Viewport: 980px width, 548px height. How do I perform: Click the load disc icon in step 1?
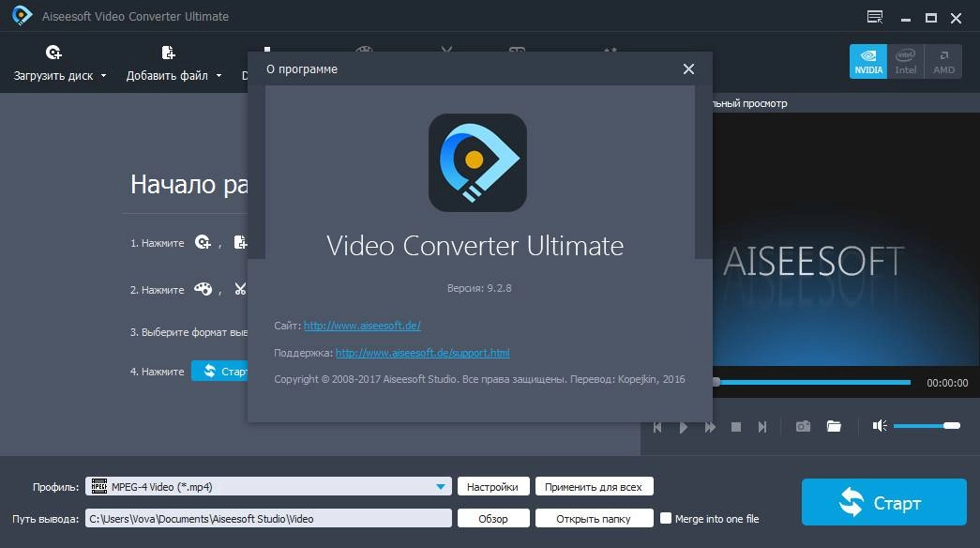point(203,242)
